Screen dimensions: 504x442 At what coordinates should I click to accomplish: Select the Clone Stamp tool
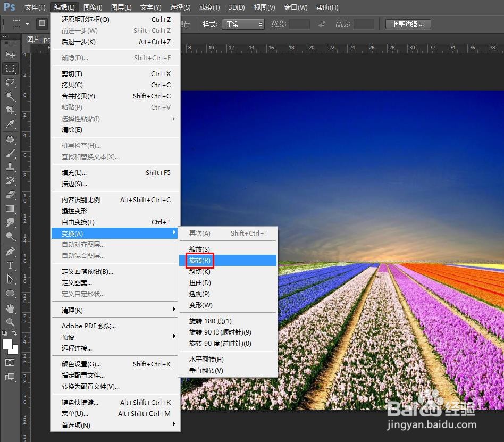pyautogui.click(x=11, y=167)
